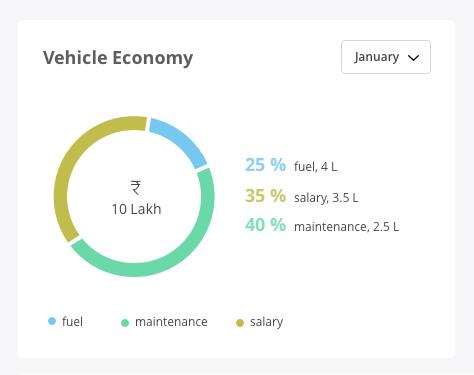The image size is (474, 375).
Task: Click the 25 % fuel percentage
Action: coord(265,165)
